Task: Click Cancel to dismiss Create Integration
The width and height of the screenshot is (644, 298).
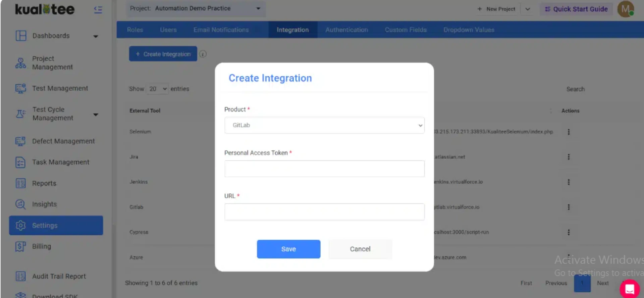Action: (360, 249)
